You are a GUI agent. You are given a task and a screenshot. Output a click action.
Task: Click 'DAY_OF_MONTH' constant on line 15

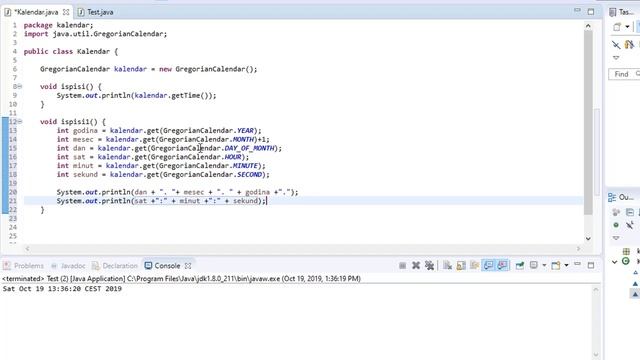pos(249,148)
